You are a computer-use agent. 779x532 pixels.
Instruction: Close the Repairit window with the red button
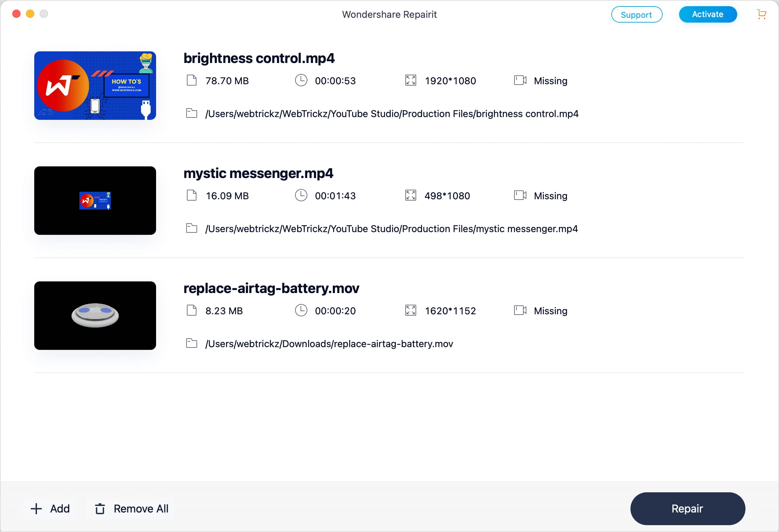click(16, 14)
